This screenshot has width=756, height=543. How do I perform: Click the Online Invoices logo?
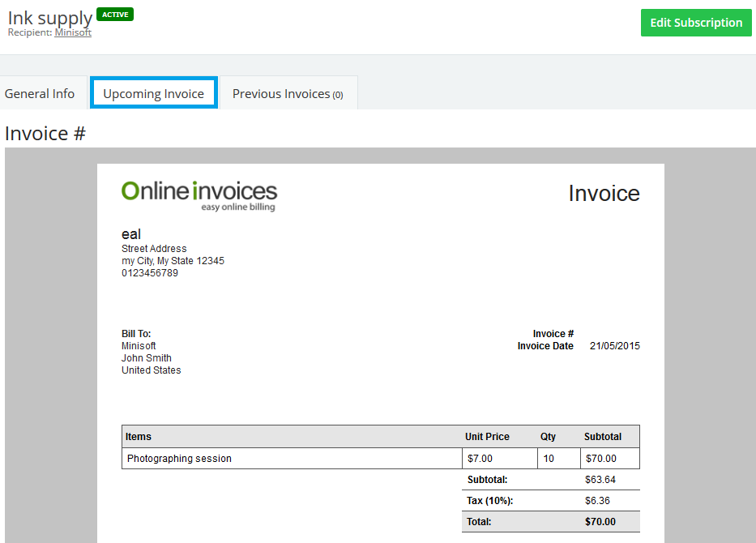point(199,195)
